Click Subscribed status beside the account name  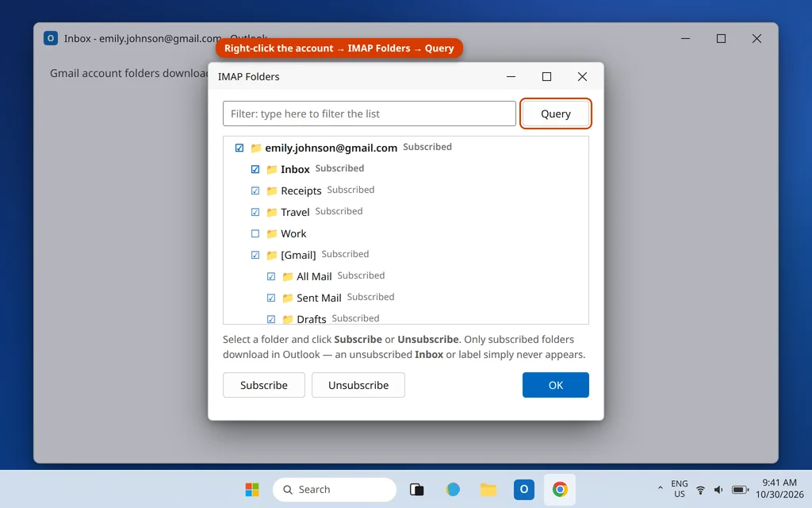point(427,147)
